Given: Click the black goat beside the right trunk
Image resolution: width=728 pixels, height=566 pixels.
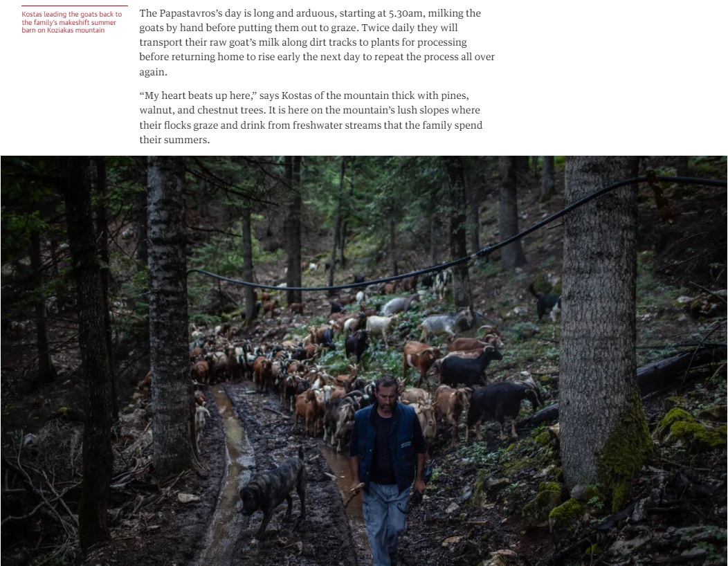Looking at the screenshot, I should 504,404.
